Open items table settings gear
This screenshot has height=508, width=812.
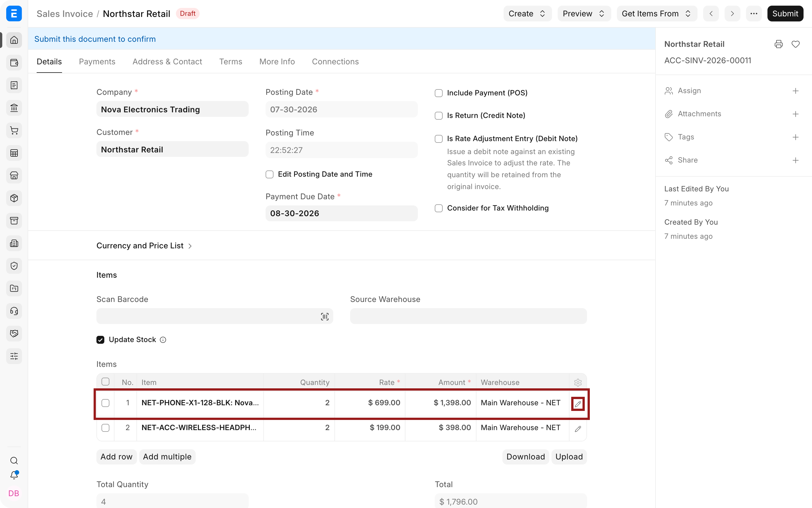578,382
